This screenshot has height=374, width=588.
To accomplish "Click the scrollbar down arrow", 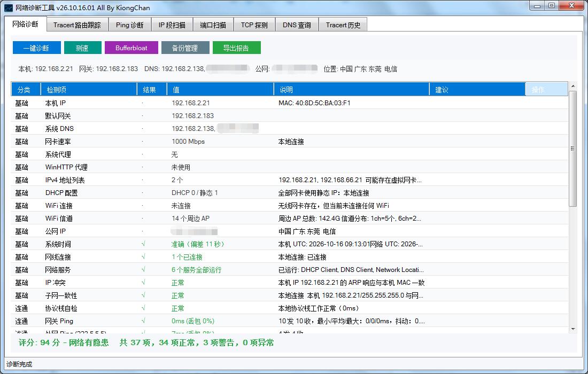I will [572, 329].
